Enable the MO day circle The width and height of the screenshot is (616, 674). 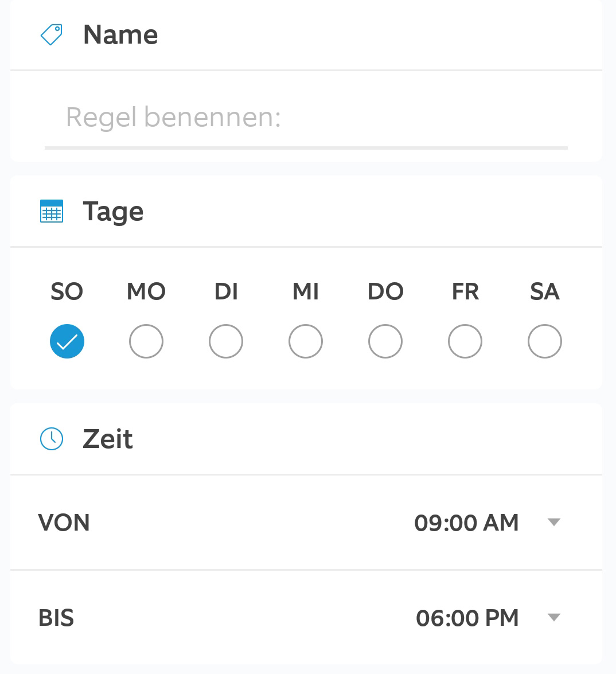coord(146,341)
